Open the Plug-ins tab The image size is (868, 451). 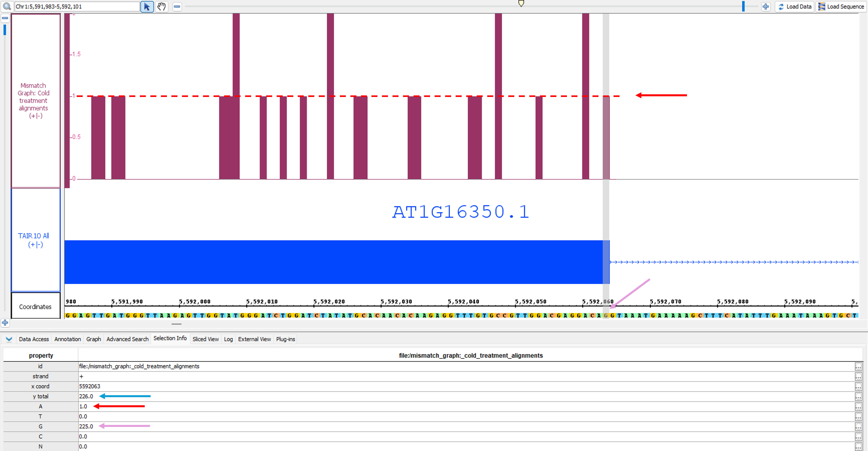285,339
